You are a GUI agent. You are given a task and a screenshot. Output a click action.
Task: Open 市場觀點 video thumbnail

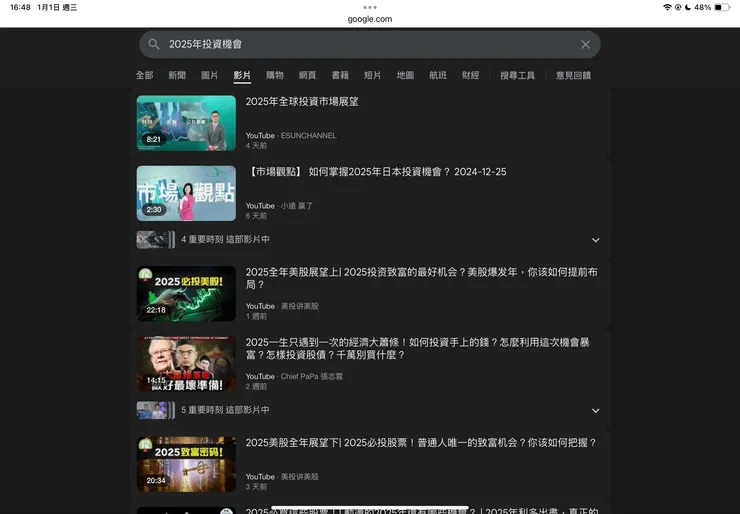(x=186, y=193)
